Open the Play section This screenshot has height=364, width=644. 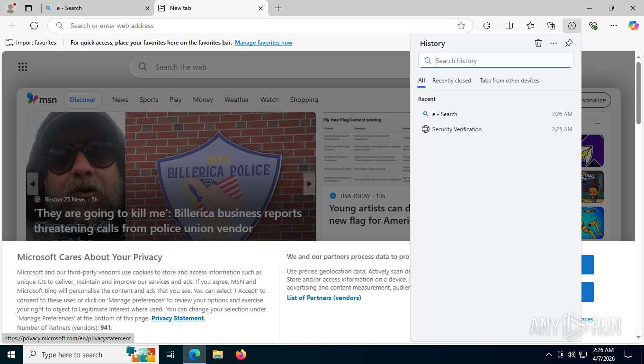(x=175, y=100)
